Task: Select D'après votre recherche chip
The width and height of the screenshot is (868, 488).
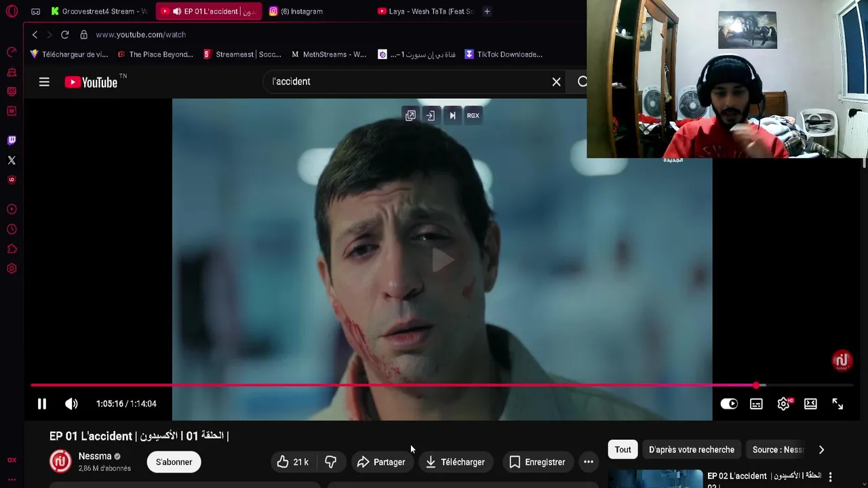Action: pyautogui.click(x=692, y=449)
